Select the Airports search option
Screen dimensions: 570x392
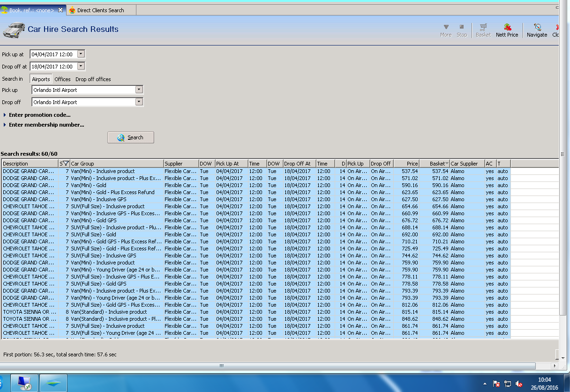(x=41, y=79)
